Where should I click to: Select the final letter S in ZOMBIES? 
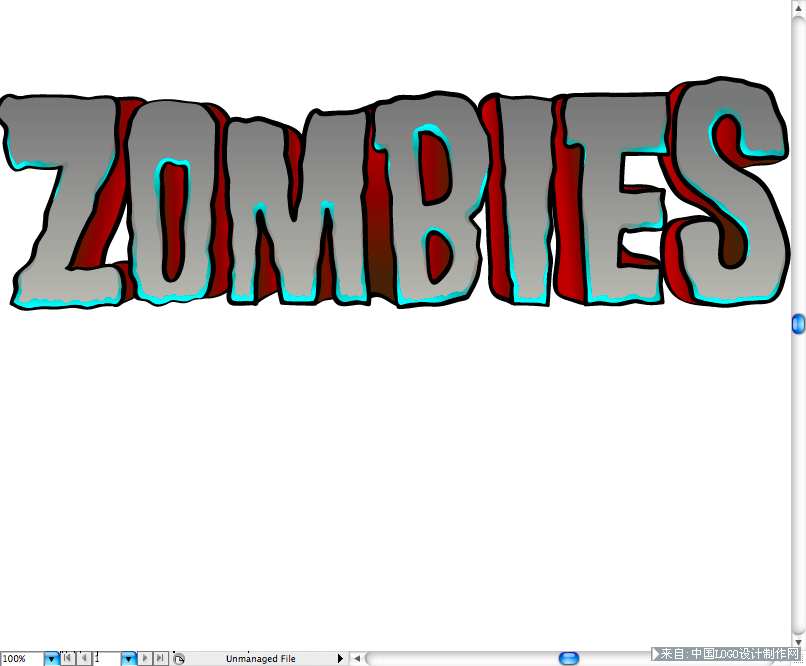[730, 191]
